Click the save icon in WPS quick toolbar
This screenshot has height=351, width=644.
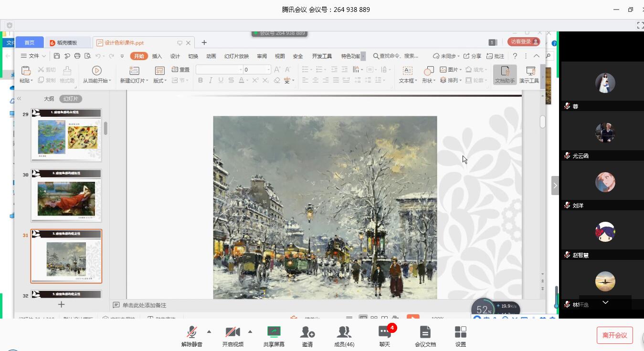(x=57, y=56)
